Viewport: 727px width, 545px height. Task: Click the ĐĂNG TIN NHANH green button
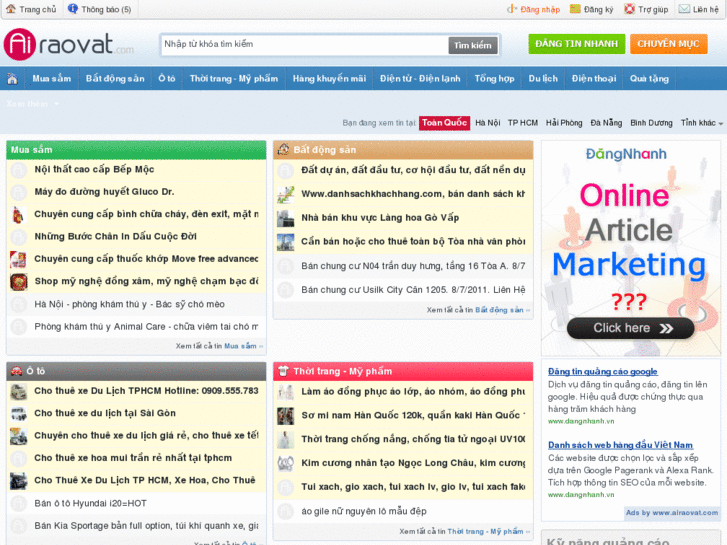point(575,44)
